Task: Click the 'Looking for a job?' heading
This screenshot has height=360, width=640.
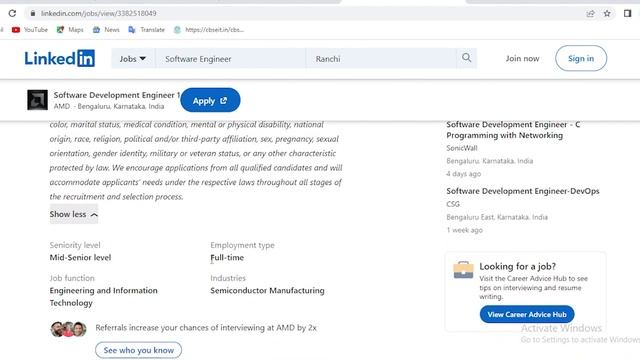Action: point(518,267)
